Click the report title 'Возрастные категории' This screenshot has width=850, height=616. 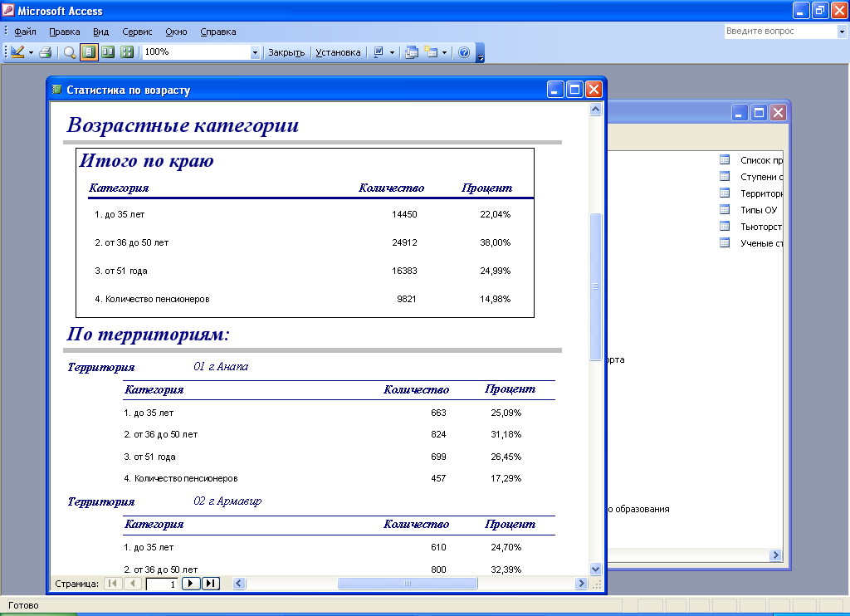pos(183,125)
